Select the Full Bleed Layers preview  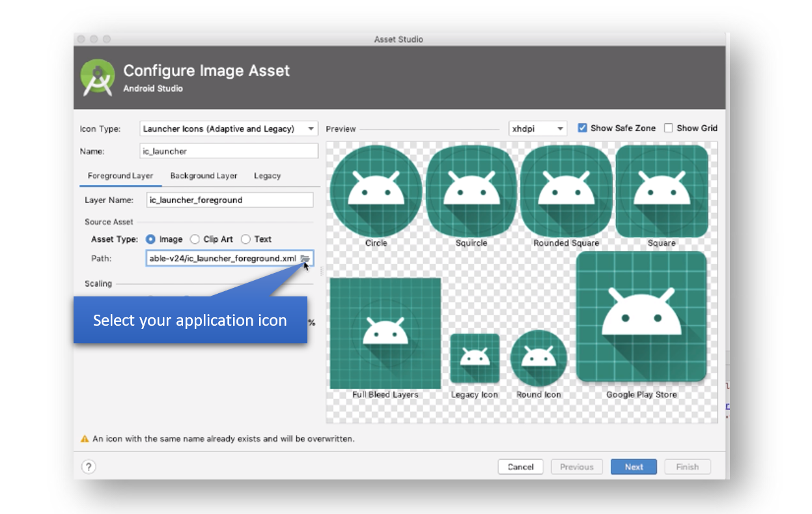385,333
